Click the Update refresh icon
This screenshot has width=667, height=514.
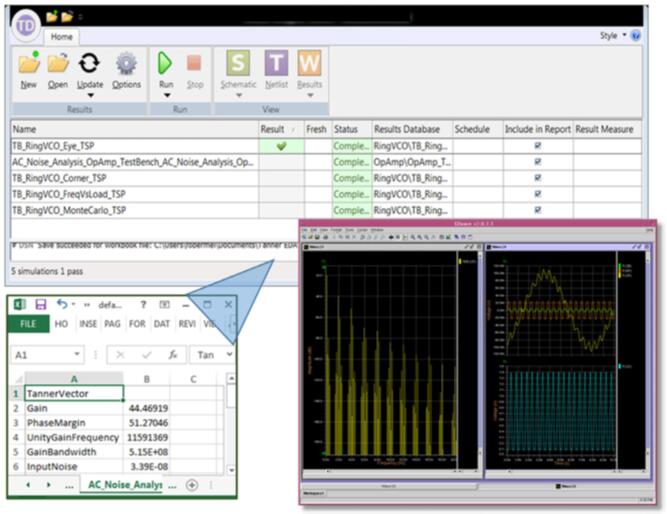pos(89,63)
